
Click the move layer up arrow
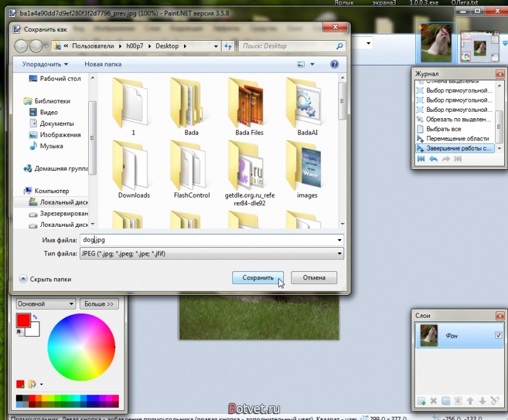pos(470,401)
